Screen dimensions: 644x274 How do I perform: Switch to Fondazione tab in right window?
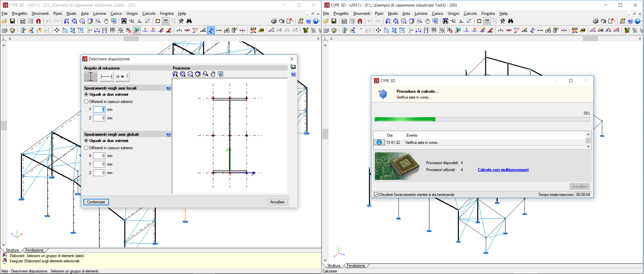pyautogui.click(x=356, y=266)
